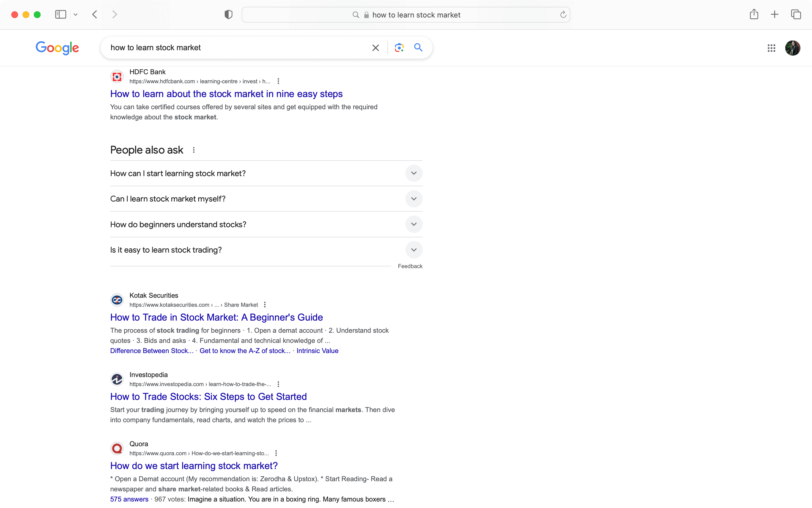The image size is (812, 508).
Task: Click the Google search input field
Action: point(238,48)
